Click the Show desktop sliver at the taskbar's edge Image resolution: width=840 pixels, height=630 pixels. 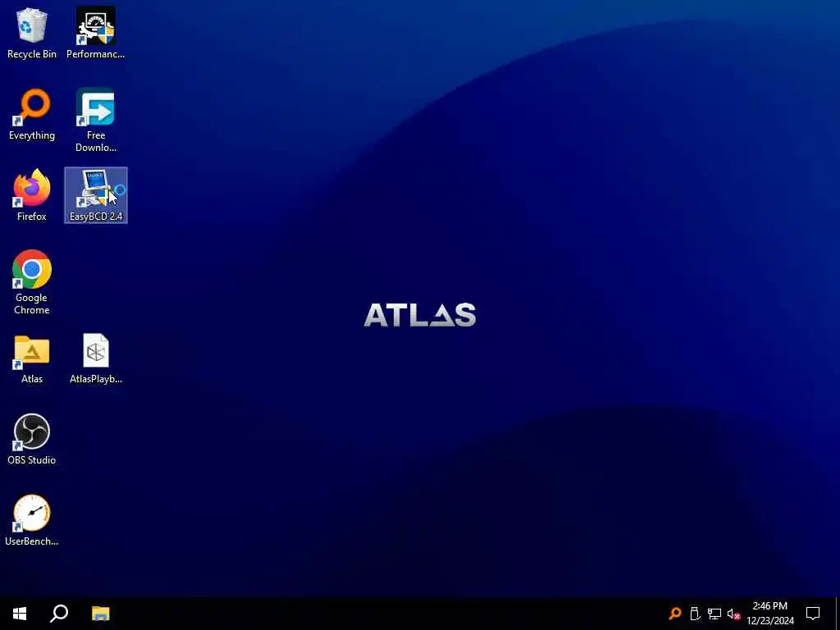click(x=838, y=614)
